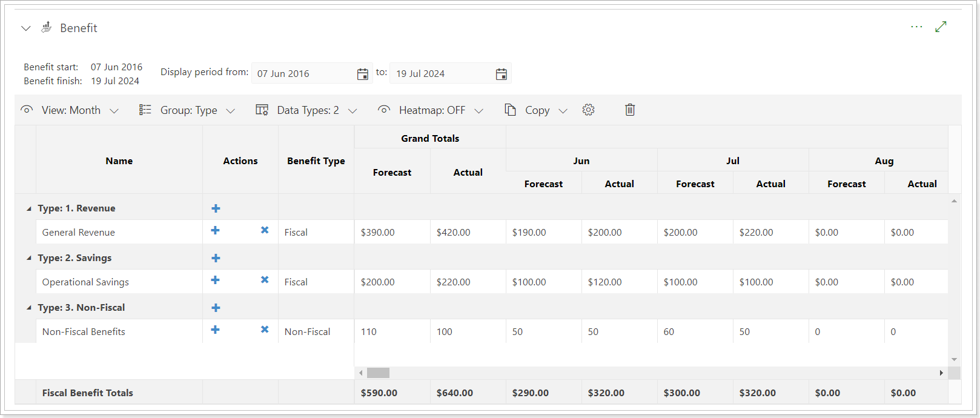Collapse the Type: 3. Non-Fiscal group

[28, 308]
